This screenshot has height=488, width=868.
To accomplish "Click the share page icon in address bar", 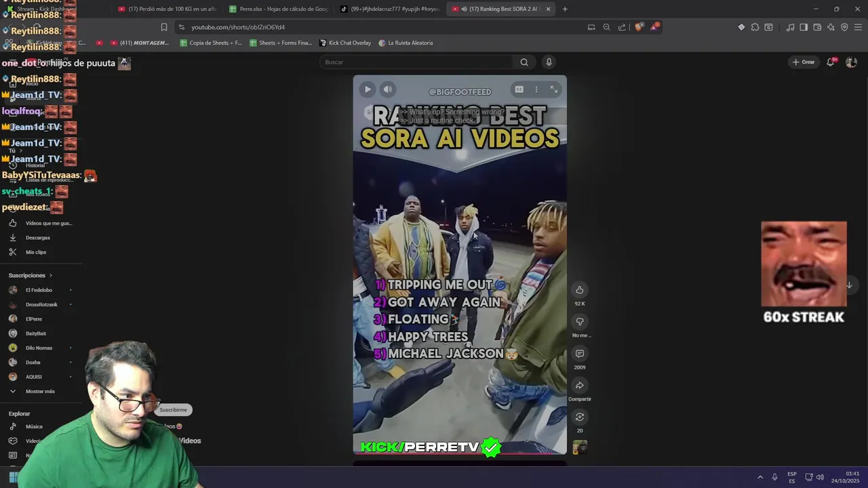I will coord(622,27).
